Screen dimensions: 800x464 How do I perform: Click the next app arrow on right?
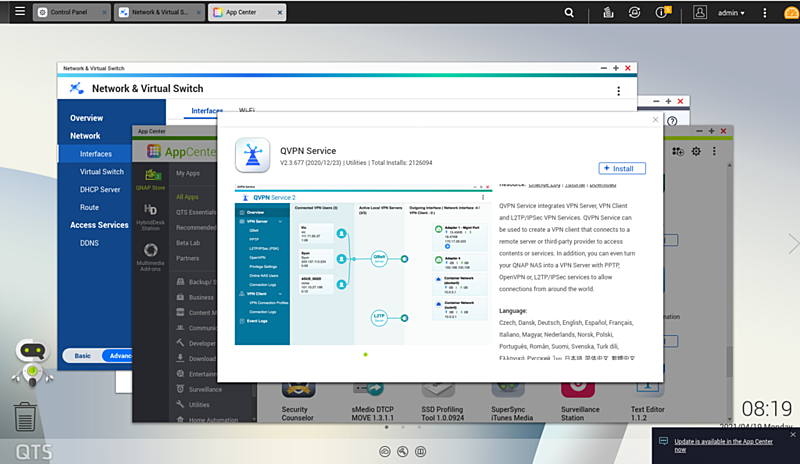pyautogui.click(x=793, y=244)
